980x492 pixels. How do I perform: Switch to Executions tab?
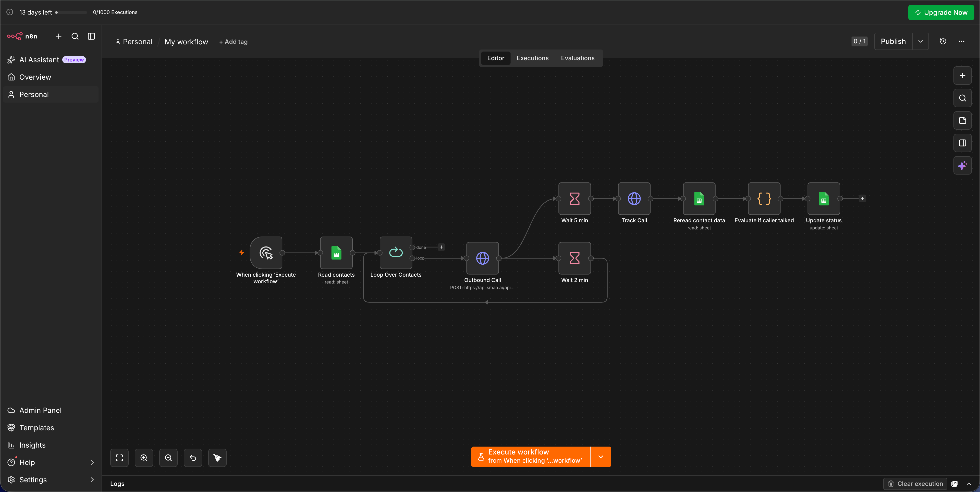click(533, 58)
